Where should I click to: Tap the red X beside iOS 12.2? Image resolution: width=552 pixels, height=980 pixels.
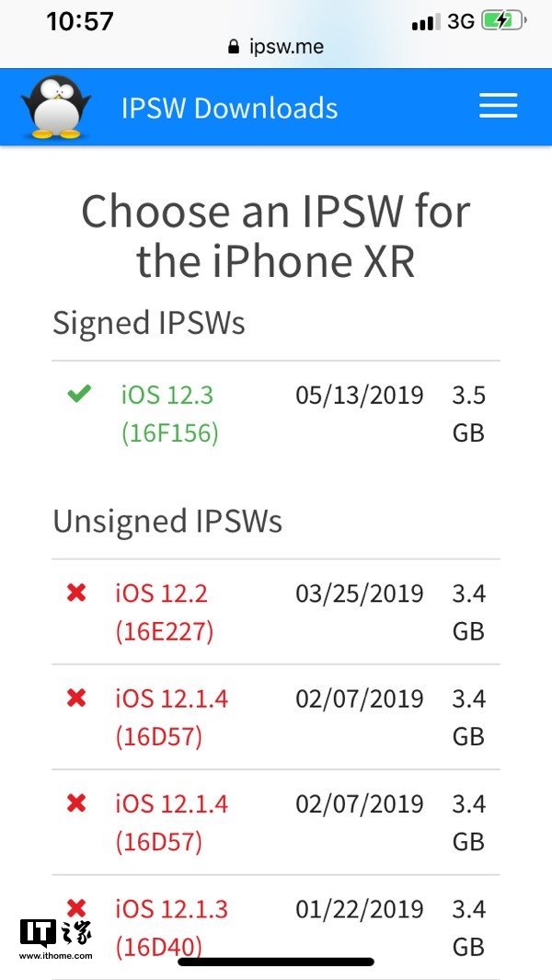76,593
